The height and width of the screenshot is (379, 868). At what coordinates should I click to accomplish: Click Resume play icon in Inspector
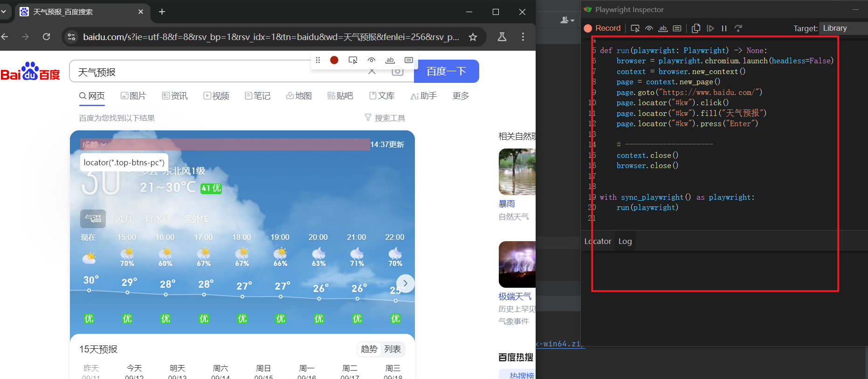pos(710,28)
